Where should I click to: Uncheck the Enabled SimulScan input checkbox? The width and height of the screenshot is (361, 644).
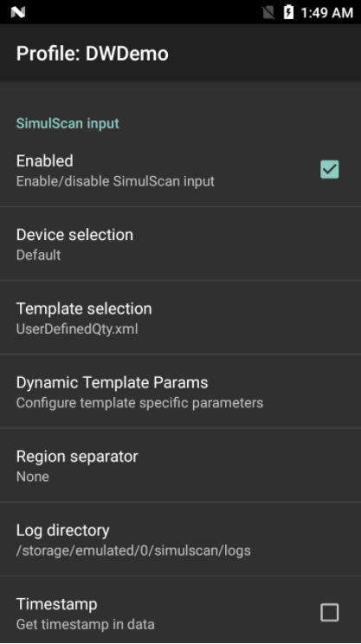[x=330, y=169]
